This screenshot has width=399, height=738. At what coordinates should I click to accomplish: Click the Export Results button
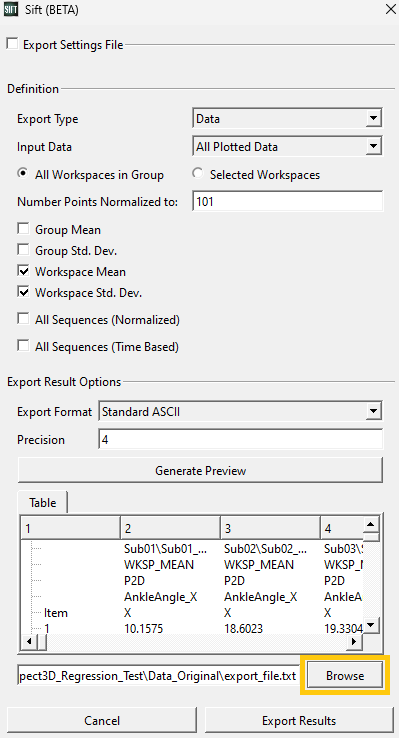[x=299, y=721]
